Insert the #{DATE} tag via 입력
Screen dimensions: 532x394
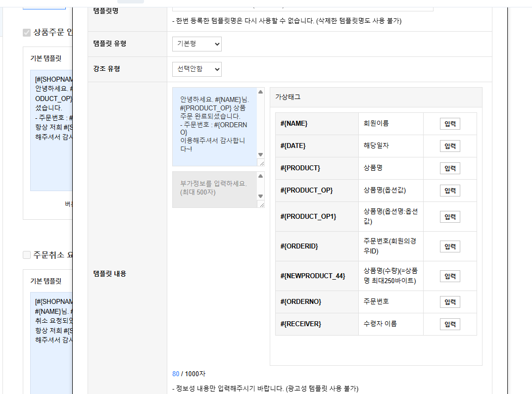click(450, 146)
